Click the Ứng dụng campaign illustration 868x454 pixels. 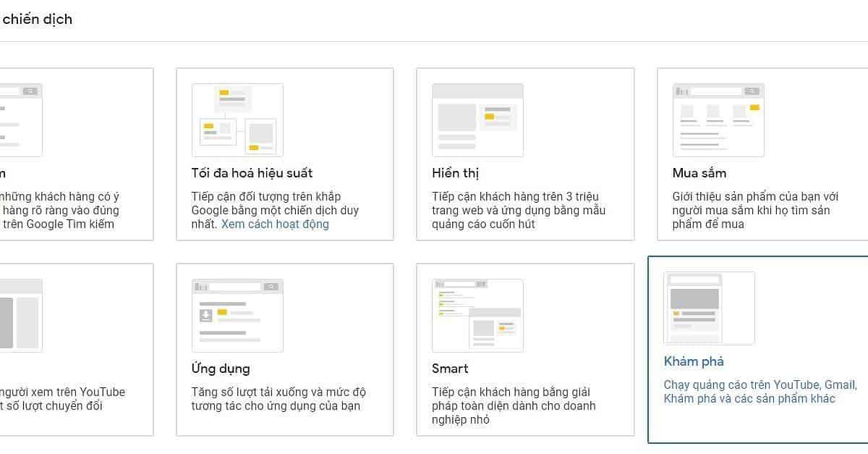click(237, 316)
